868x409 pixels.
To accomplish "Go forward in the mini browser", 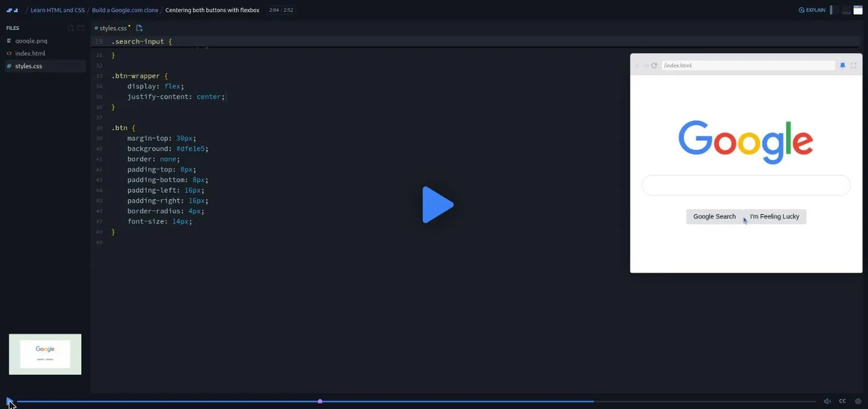I will 645,65.
